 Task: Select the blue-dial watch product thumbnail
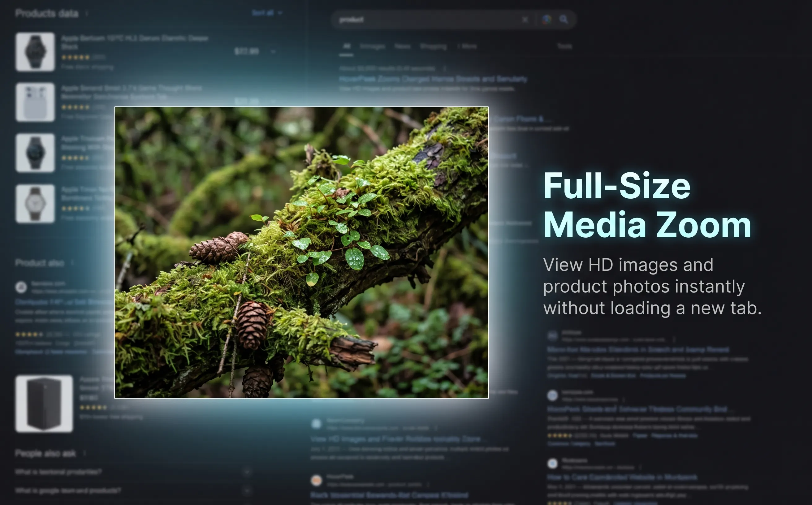[35, 153]
